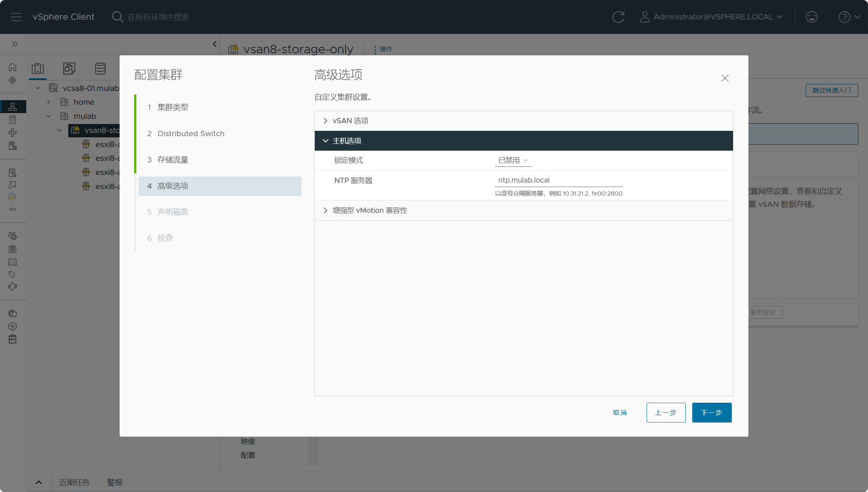Open Global Inventory Lists sidebar icon

(x=13, y=146)
